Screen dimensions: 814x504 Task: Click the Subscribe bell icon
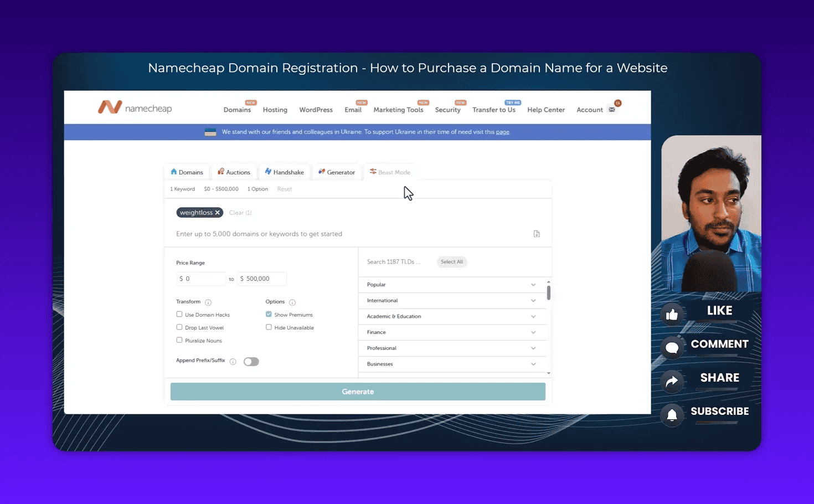pyautogui.click(x=672, y=415)
